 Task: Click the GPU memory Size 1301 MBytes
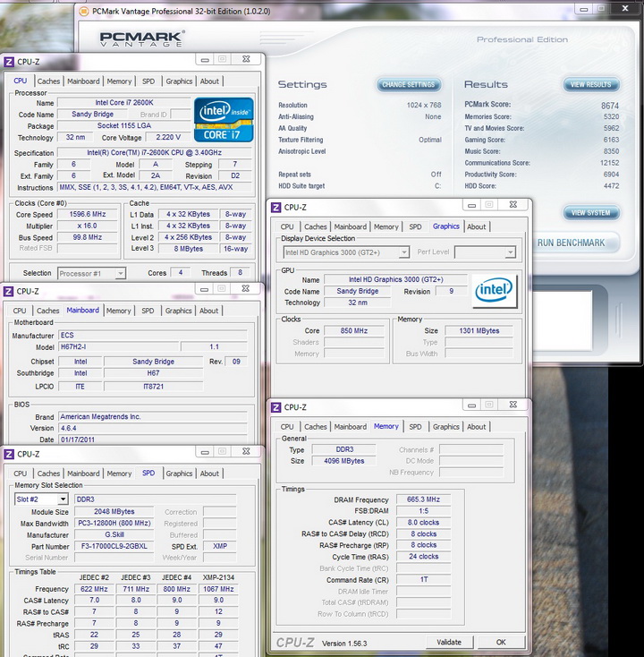pyautogui.click(x=479, y=330)
